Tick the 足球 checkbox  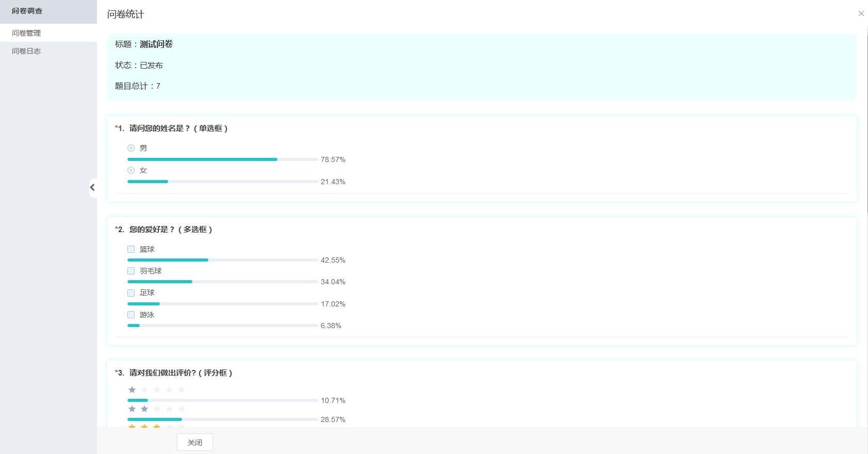click(x=131, y=293)
